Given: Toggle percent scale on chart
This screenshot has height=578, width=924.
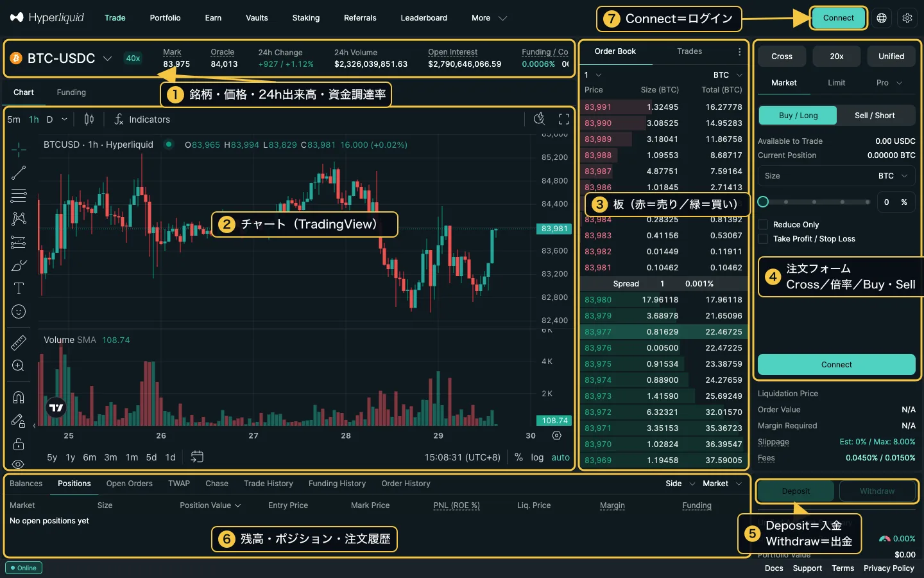Looking at the screenshot, I should click(518, 457).
